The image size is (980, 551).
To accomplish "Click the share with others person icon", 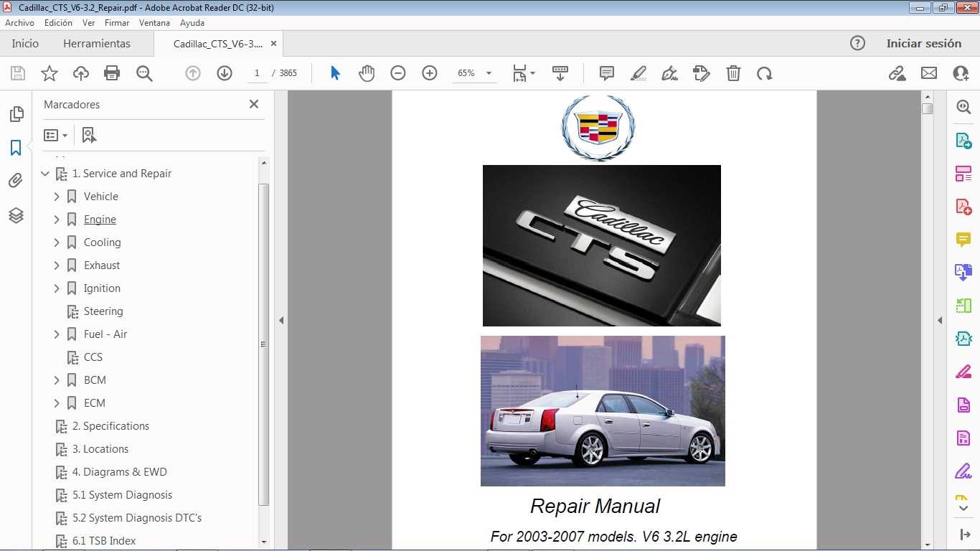I will click(x=961, y=73).
